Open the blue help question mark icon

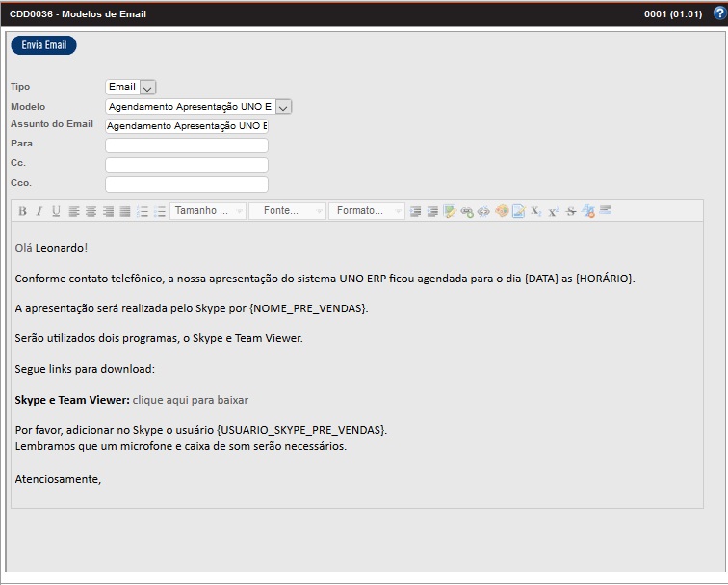tap(717, 13)
